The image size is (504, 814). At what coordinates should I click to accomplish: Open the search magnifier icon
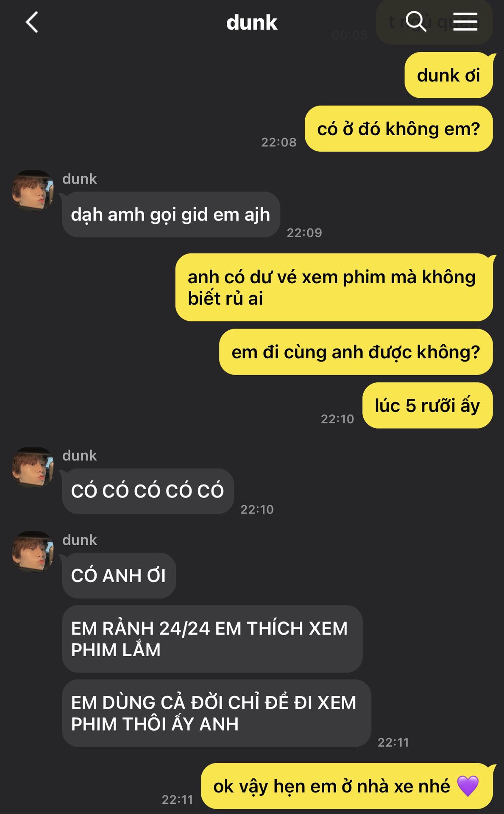pyautogui.click(x=415, y=21)
